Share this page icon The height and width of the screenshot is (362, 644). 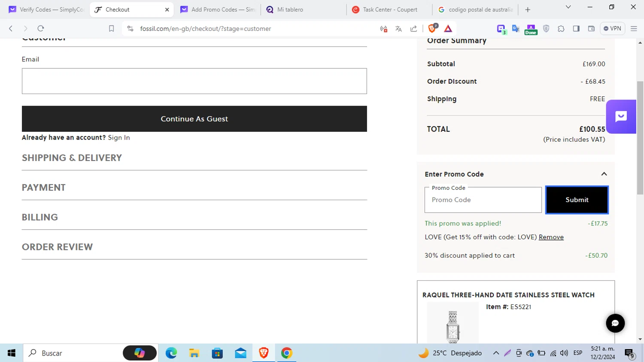click(x=413, y=29)
